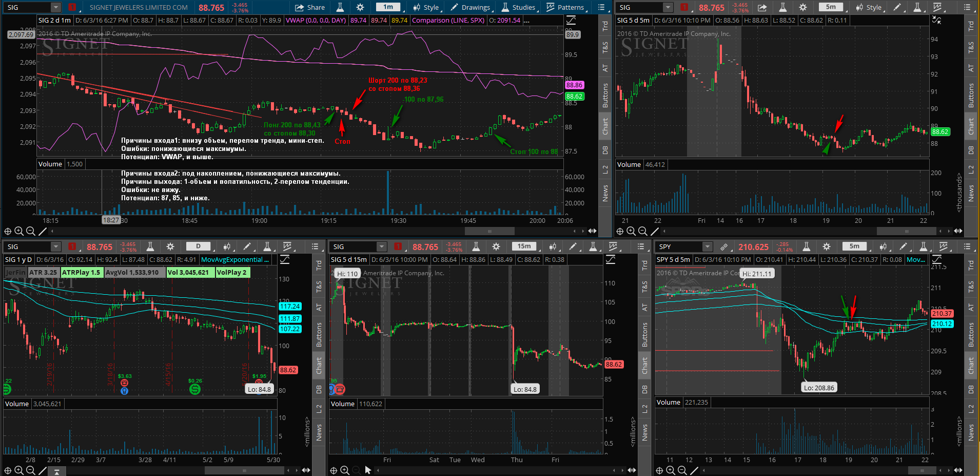
Task: Click the collapse-arrows icon in top-right SIG 5m chart
Action: (x=936, y=20)
